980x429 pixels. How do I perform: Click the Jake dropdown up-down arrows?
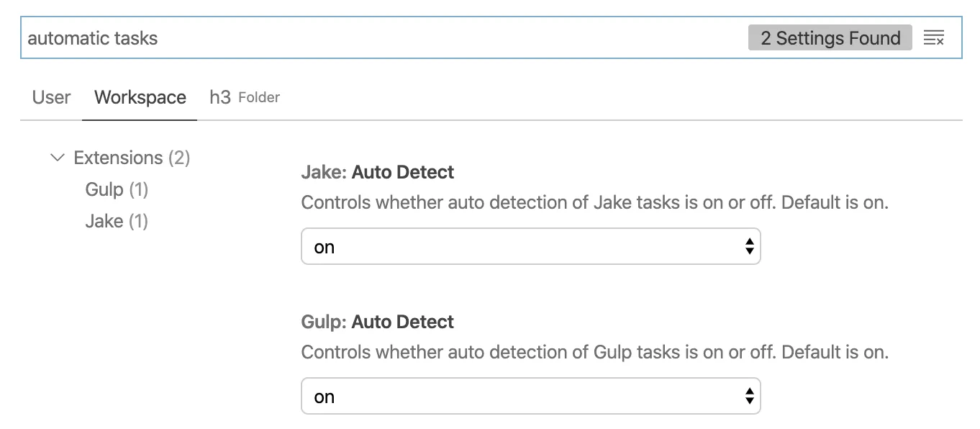749,247
